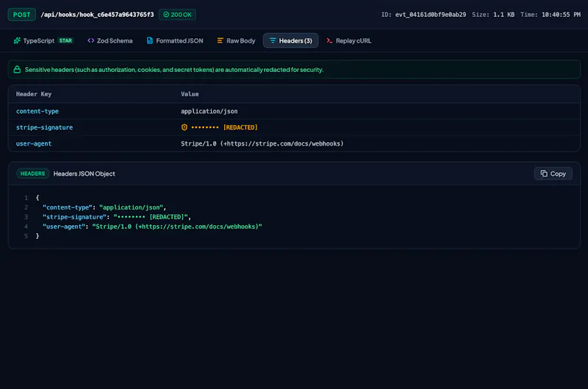Viewport: 588px width, 389px height.
Task: Click the webhook path /api/hooks/hook_c6e457a9643765f3
Action: pyautogui.click(x=97, y=15)
